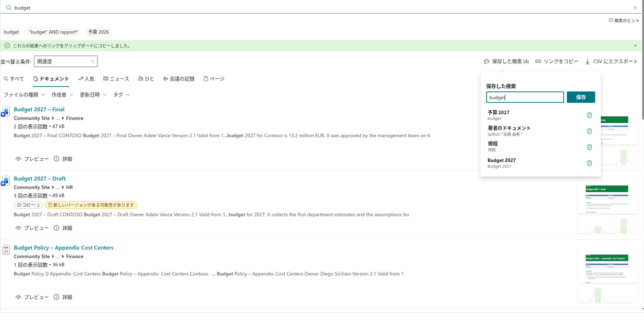Switch to the 会議の記録 tab
The width and height of the screenshot is (644, 329).
179,79
